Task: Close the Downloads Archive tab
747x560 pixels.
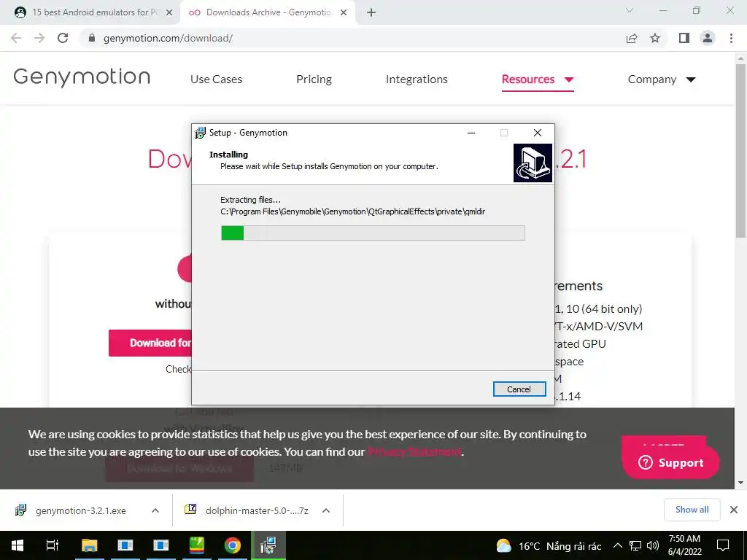Action: point(344,13)
